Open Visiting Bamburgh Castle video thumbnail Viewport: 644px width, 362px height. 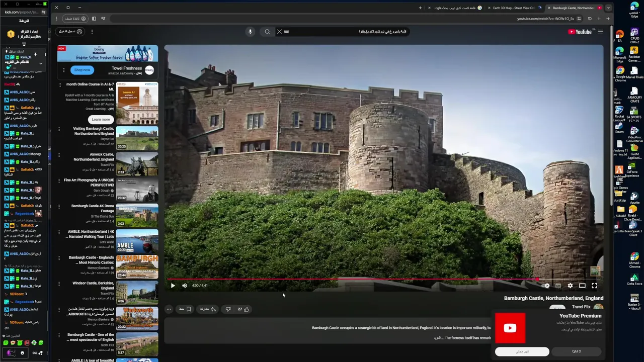(137, 138)
